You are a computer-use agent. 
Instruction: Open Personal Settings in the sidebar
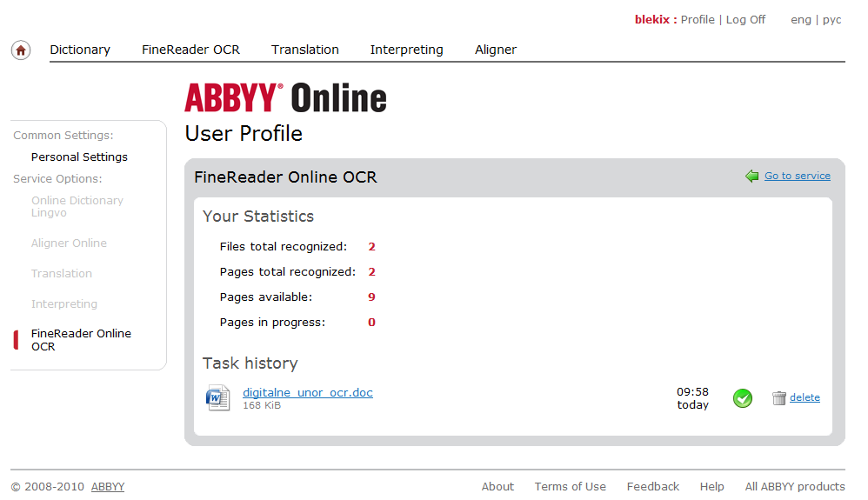[79, 157]
